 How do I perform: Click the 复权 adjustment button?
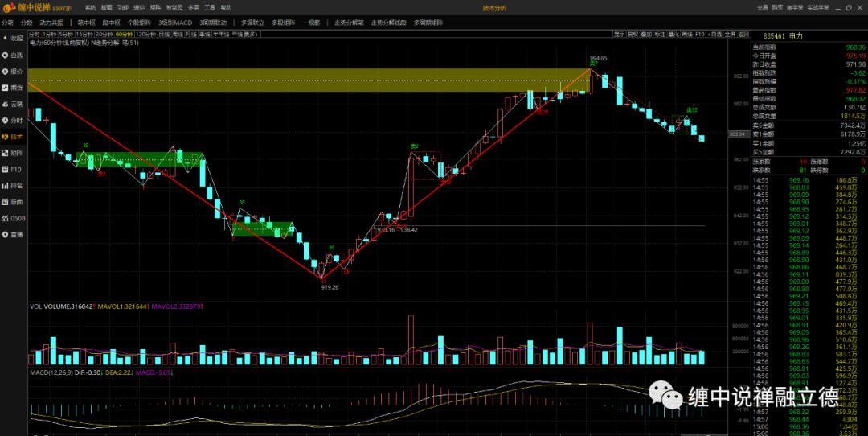(x=633, y=35)
